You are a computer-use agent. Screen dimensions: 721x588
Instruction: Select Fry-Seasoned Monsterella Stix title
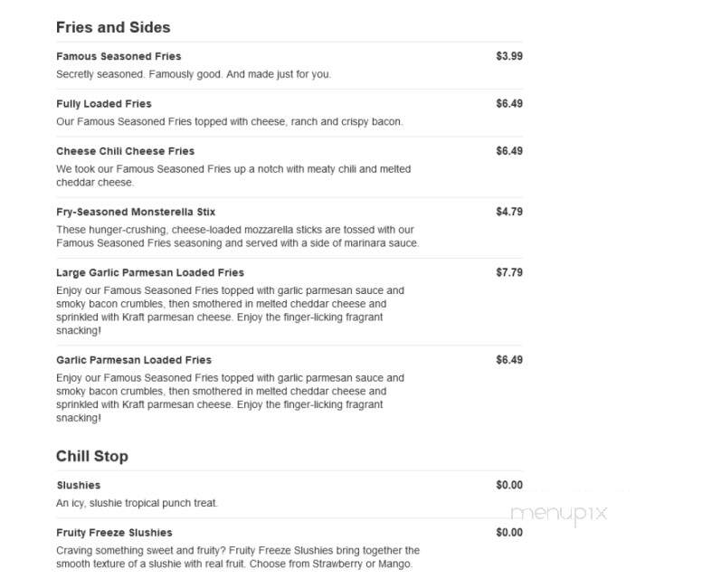(136, 212)
